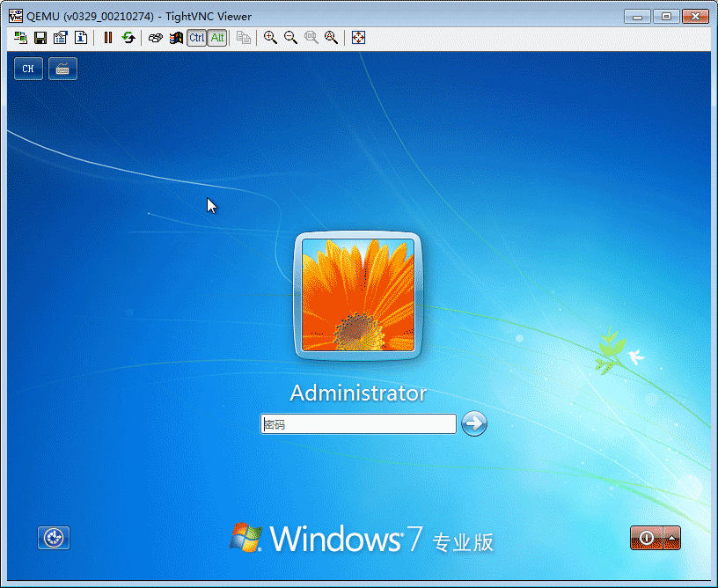718x588 pixels.
Task: Open the on-screen keyboard button
Action: coord(62,69)
